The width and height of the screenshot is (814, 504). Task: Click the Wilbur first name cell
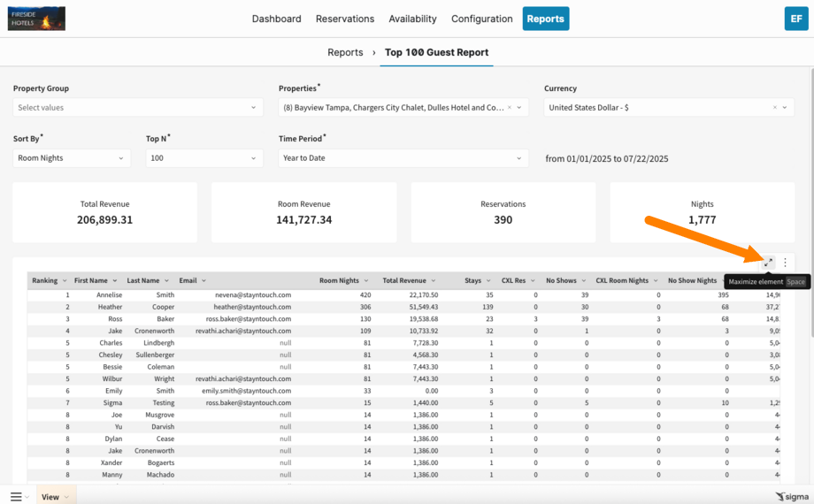(x=112, y=379)
